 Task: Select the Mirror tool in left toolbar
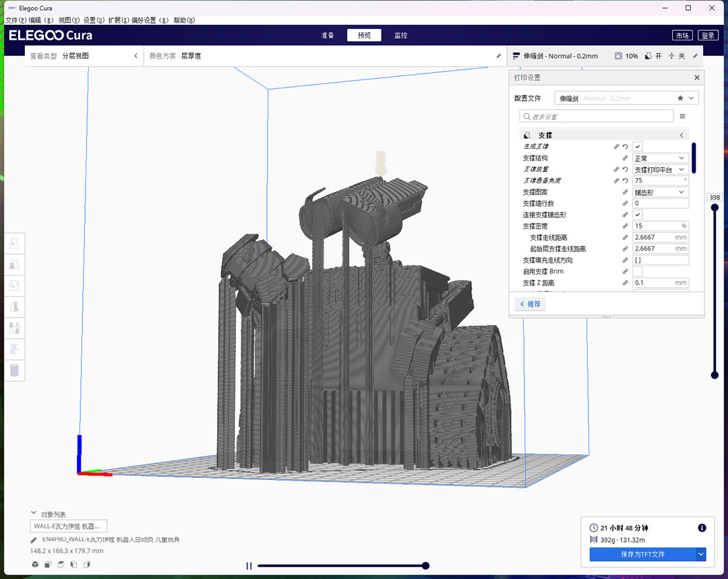[14, 307]
